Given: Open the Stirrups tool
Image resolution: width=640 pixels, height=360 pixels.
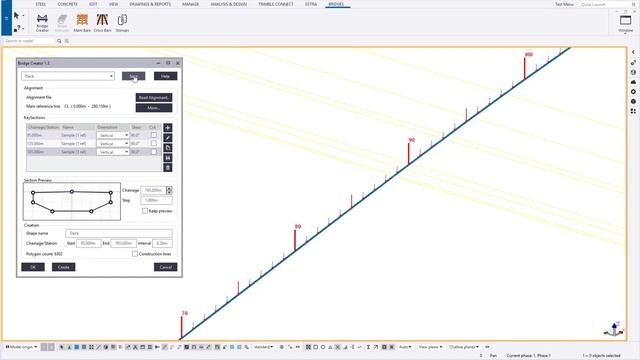Looking at the screenshot, I should (x=122, y=23).
